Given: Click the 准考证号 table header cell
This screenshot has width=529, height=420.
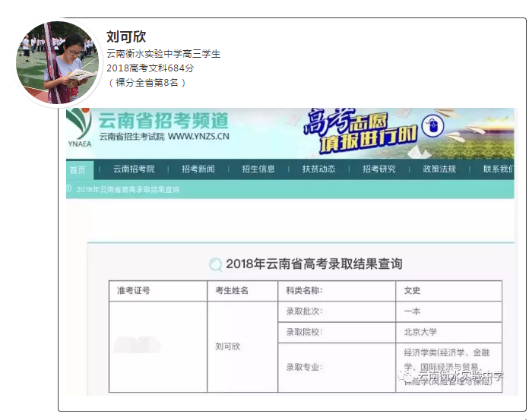Looking at the screenshot, I should tap(158, 291).
